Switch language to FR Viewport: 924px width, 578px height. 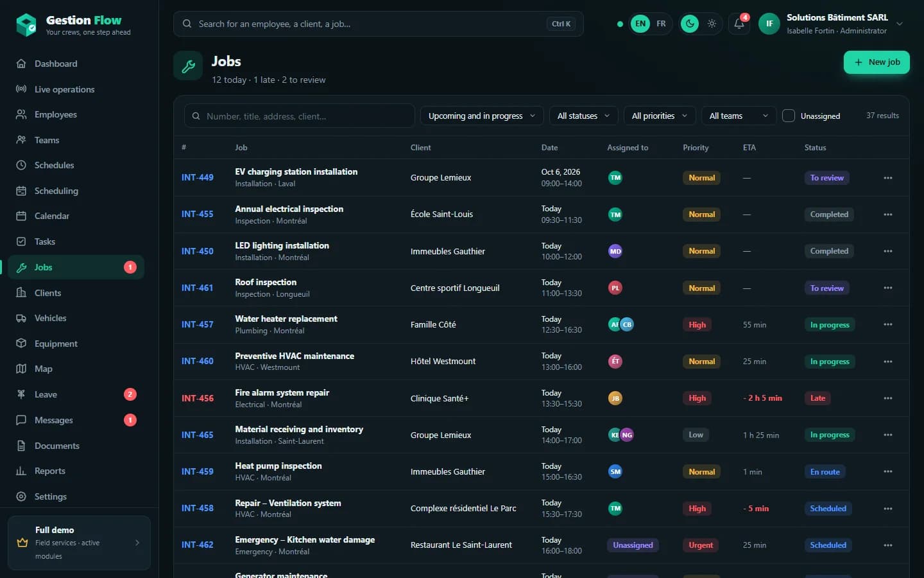point(661,24)
